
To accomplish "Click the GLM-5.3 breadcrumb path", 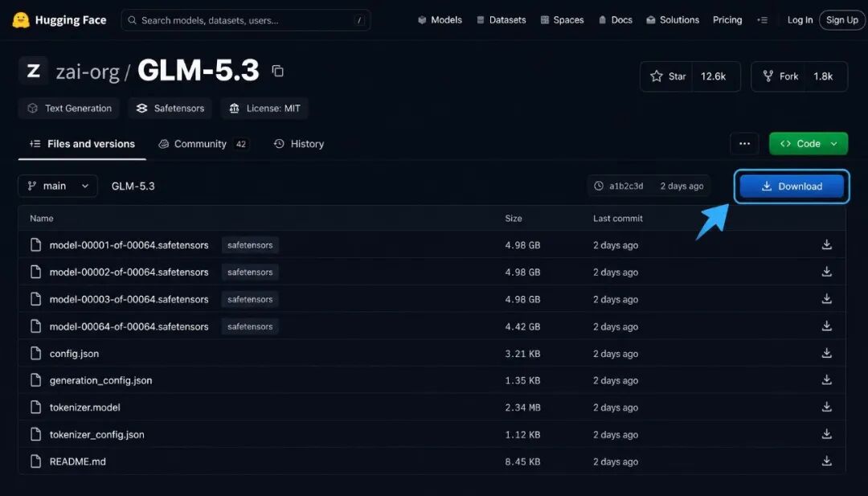I will pyautogui.click(x=133, y=186).
